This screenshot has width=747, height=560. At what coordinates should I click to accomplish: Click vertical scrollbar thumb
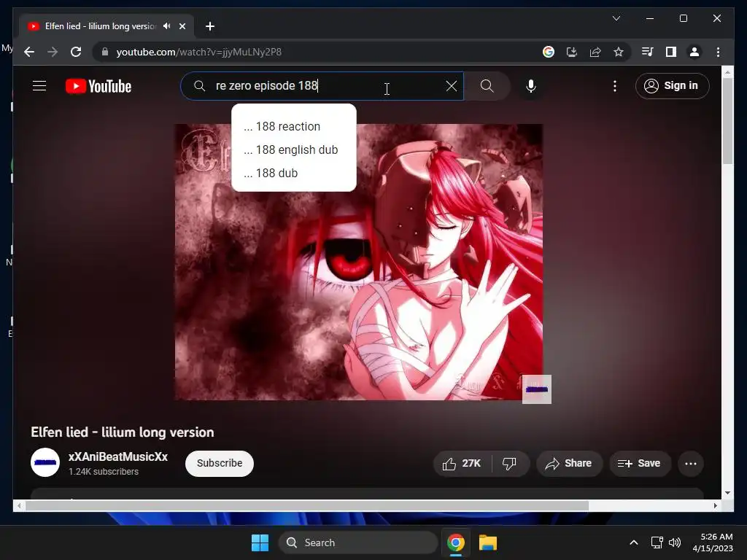click(727, 120)
